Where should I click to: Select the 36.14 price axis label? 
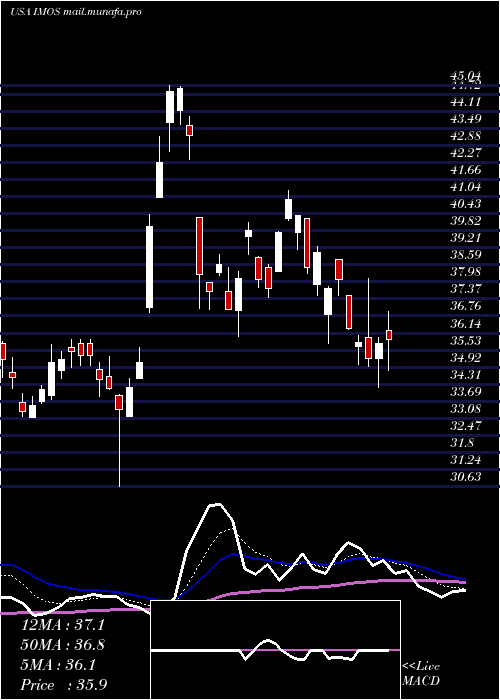465,323
